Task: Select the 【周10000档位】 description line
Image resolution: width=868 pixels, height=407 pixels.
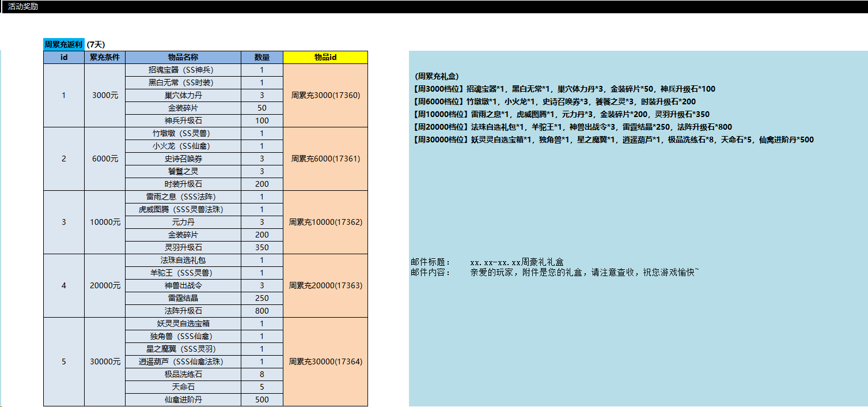Action: [x=561, y=114]
